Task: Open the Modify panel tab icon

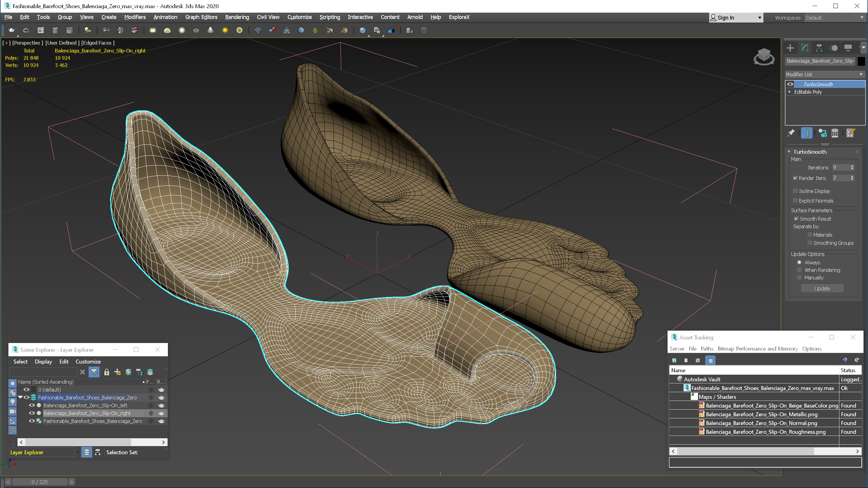Action: point(805,48)
